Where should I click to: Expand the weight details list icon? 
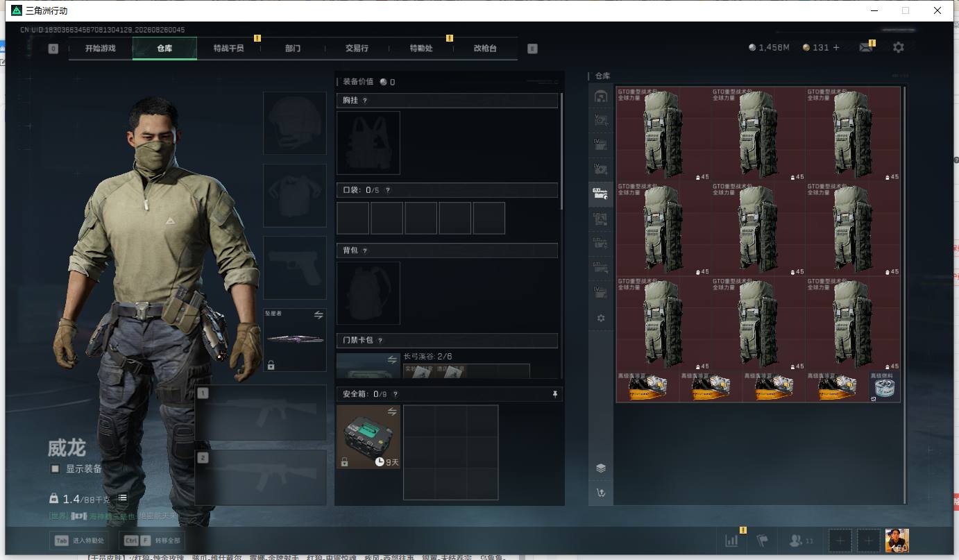click(122, 498)
